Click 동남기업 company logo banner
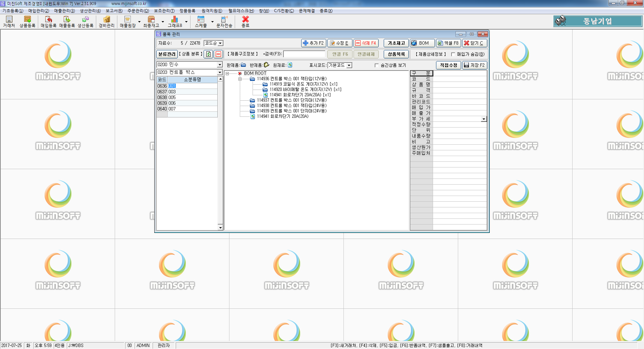Screen dimensions: 644x349 [x=598, y=21]
